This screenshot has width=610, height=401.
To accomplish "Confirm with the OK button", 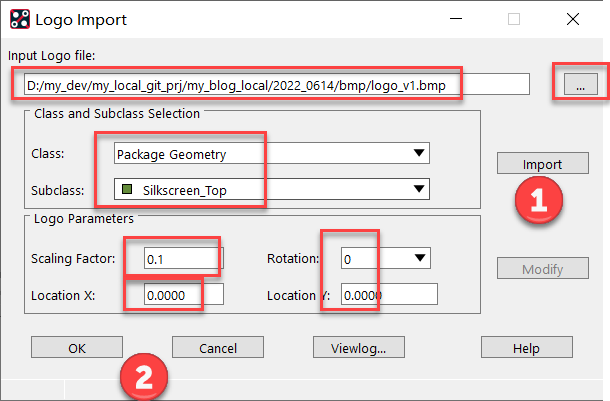I will pyautogui.click(x=76, y=348).
